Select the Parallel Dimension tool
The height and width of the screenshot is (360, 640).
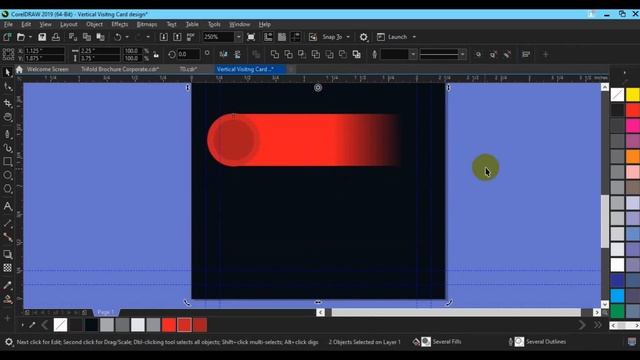(7, 223)
